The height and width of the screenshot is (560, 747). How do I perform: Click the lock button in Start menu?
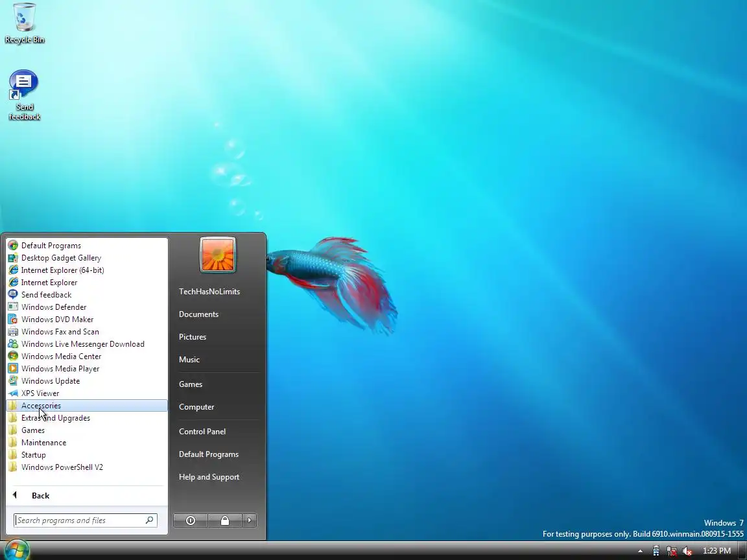click(x=225, y=520)
